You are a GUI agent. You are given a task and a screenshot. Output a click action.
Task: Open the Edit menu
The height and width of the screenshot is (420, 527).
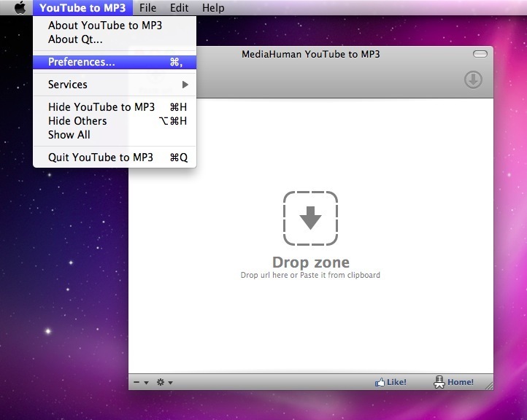(x=179, y=8)
